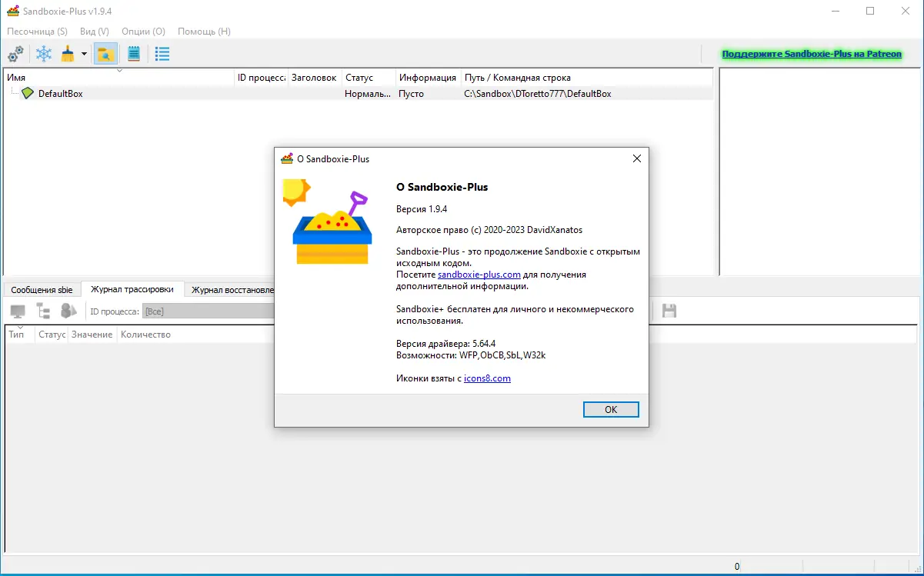
Task: Open the Песочница (S) menu
Action: (x=37, y=32)
